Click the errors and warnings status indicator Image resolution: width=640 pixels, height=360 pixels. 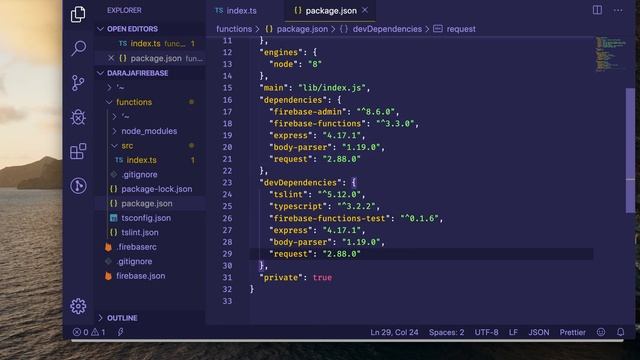click(x=89, y=332)
